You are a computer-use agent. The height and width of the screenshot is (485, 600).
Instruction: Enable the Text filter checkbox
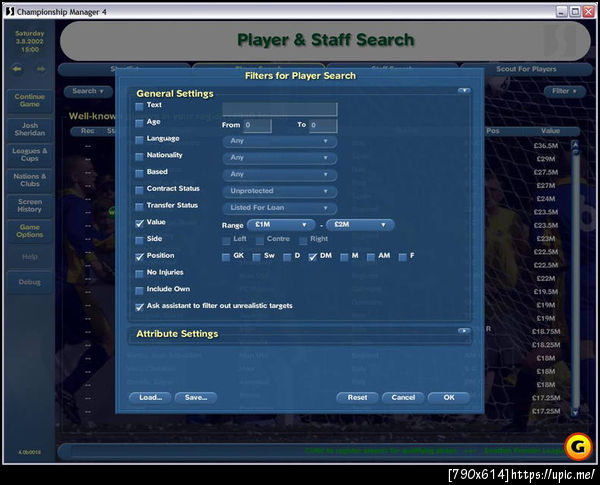(139, 106)
